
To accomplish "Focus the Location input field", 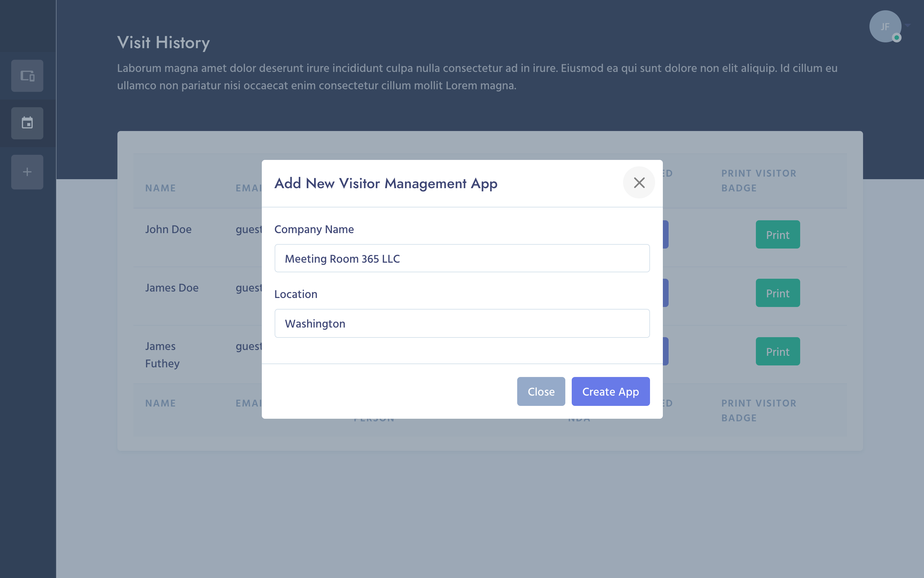I will pos(462,323).
